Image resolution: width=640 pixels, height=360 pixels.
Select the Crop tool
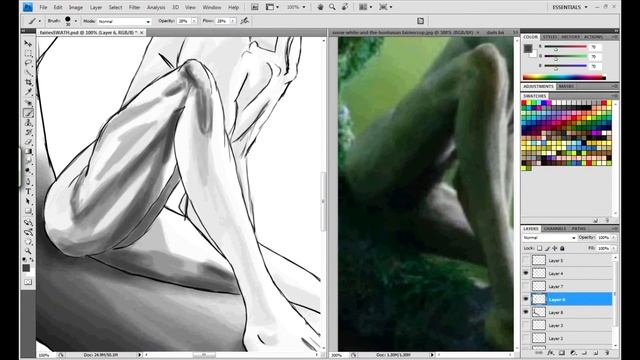28,82
